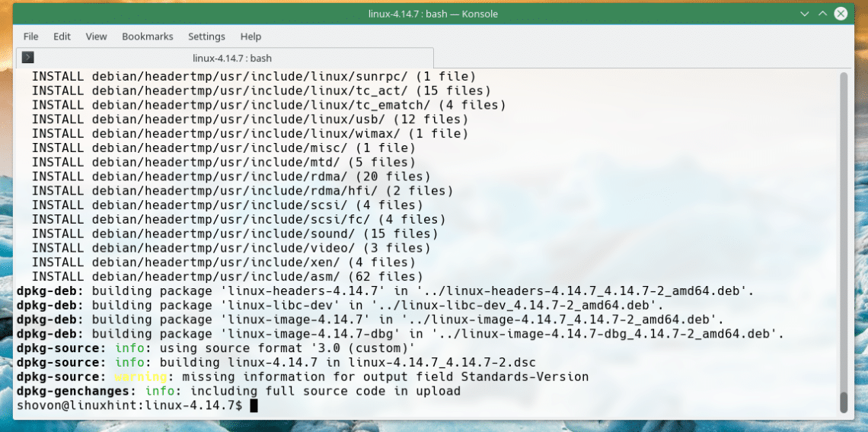Maximize the Konsole window
This screenshot has height=432, width=868.
tap(822, 14)
